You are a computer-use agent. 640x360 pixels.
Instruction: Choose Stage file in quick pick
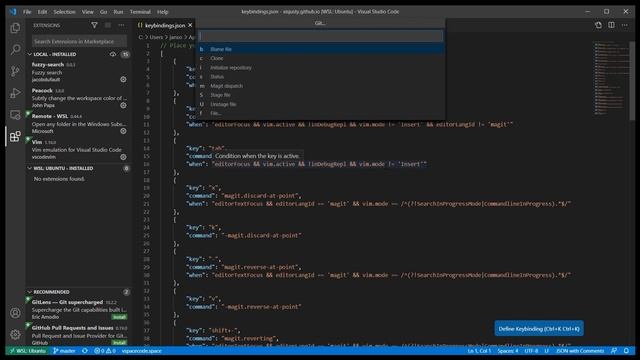320,95
